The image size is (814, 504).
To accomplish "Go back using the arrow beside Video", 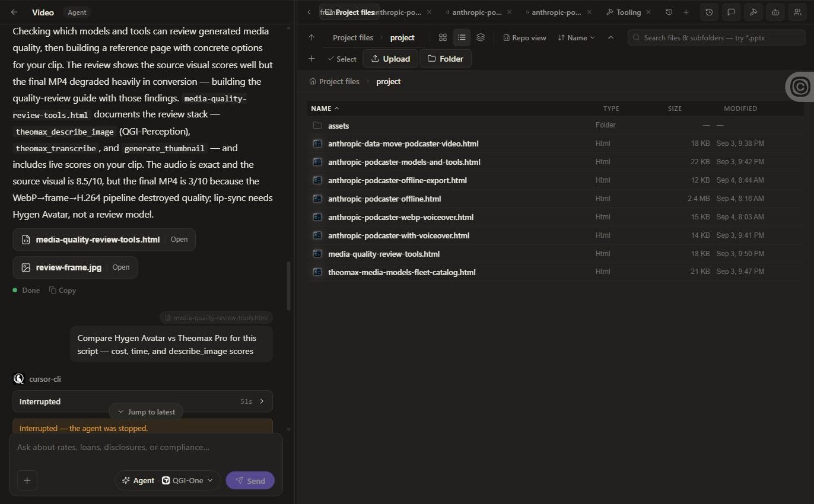I will (14, 12).
